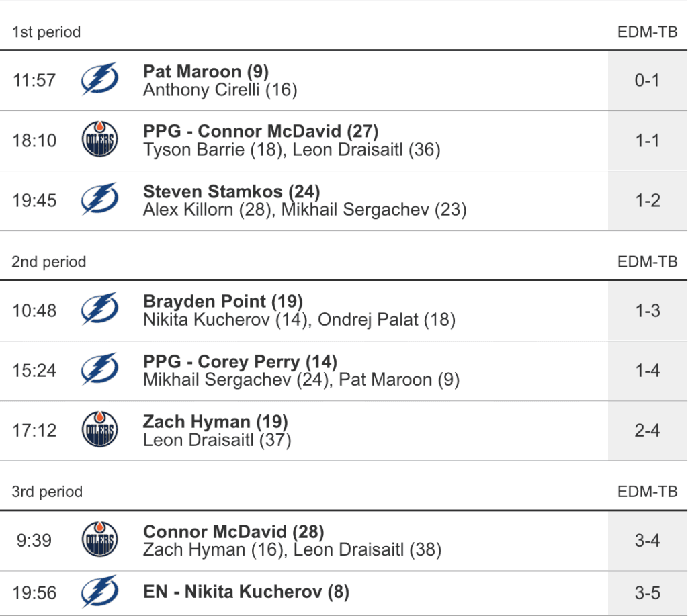This screenshot has height=616, width=688.
Task: Click Oilers logo beside Zach Hyman goal
Action: [99, 430]
